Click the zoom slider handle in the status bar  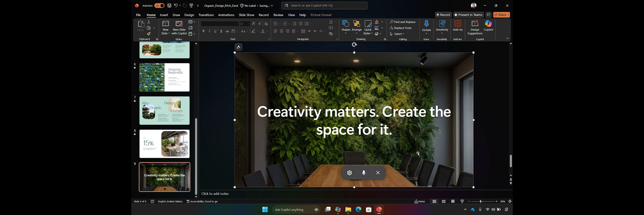tap(480, 202)
